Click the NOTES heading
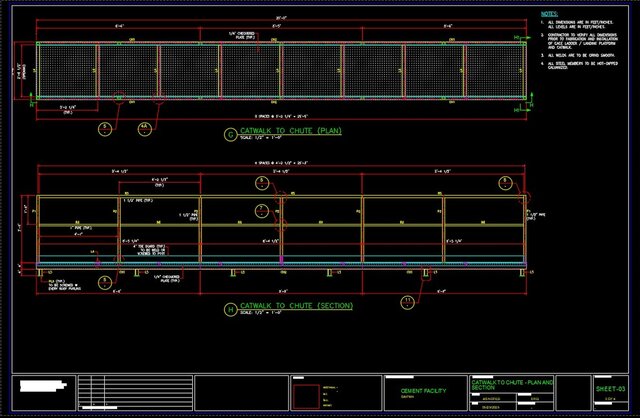This screenshot has height=418, width=640. [x=549, y=14]
